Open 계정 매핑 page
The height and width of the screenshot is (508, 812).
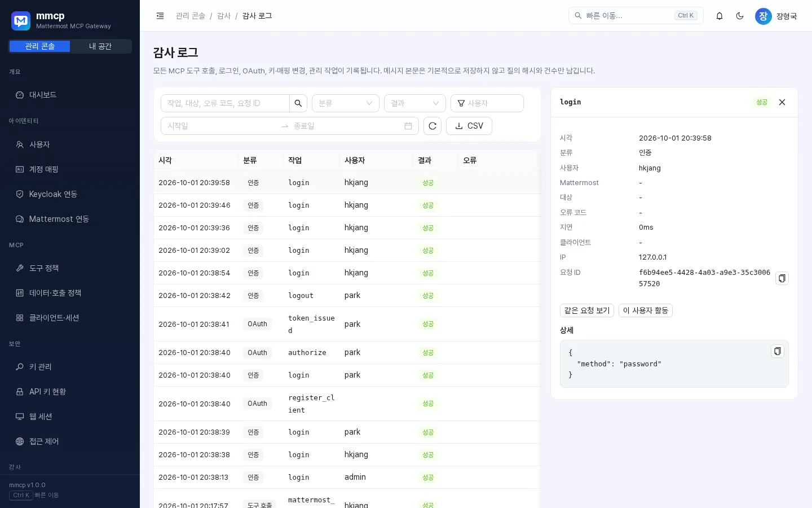coord(70,169)
